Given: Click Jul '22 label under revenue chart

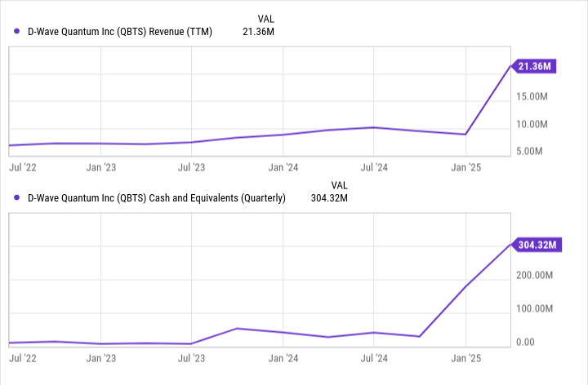Looking at the screenshot, I should click(x=23, y=167).
